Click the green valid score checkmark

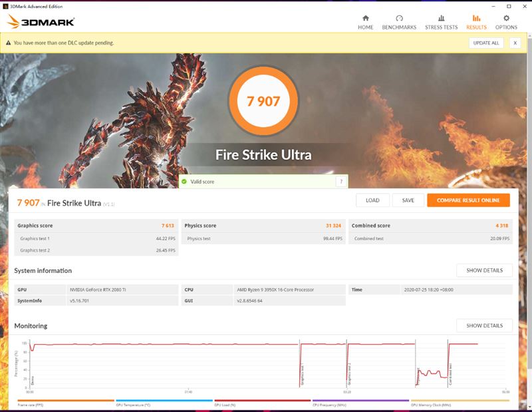(184, 182)
